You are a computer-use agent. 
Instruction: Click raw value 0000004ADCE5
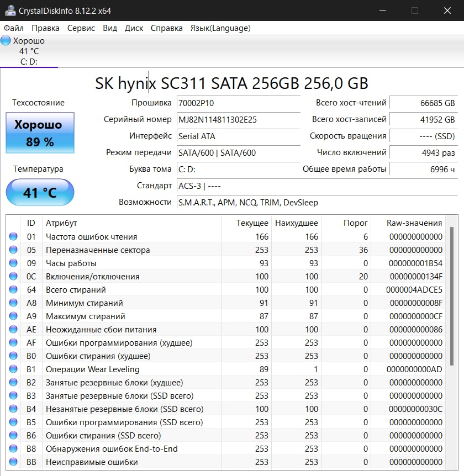(x=414, y=289)
